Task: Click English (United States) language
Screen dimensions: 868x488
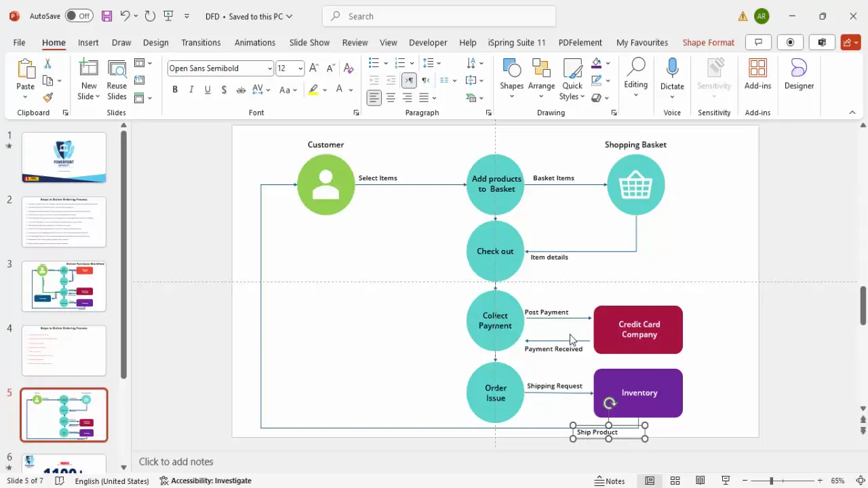Action: [x=112, y=481]
